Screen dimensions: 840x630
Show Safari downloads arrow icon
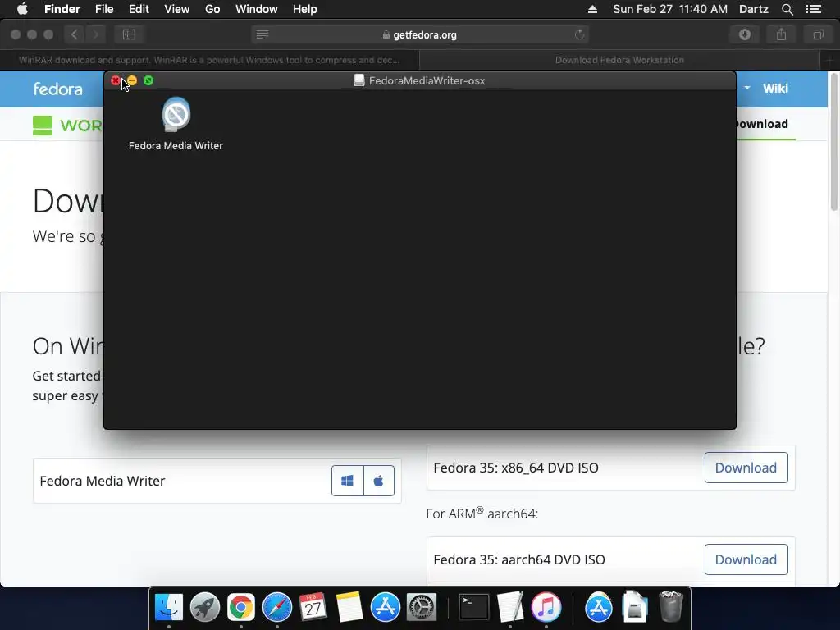click(745, 34)
